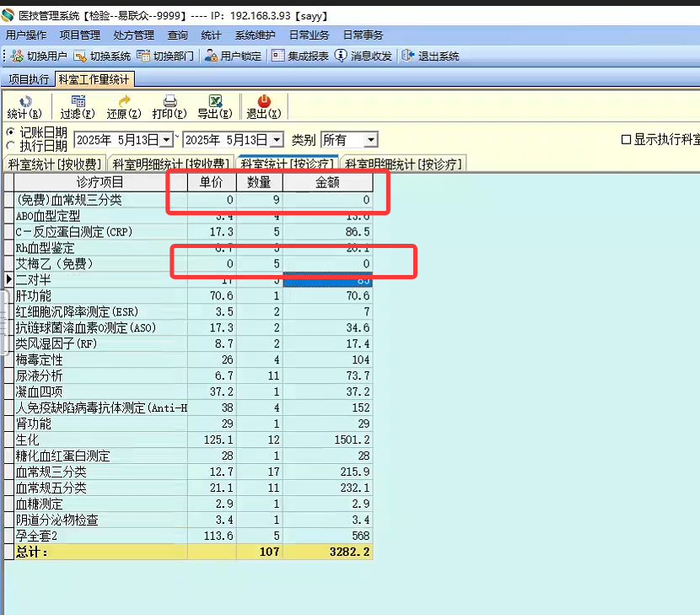Open the end date dropdown arrow
The width and height of the screenshot is (700, 615).
click(x=277, y=140)
